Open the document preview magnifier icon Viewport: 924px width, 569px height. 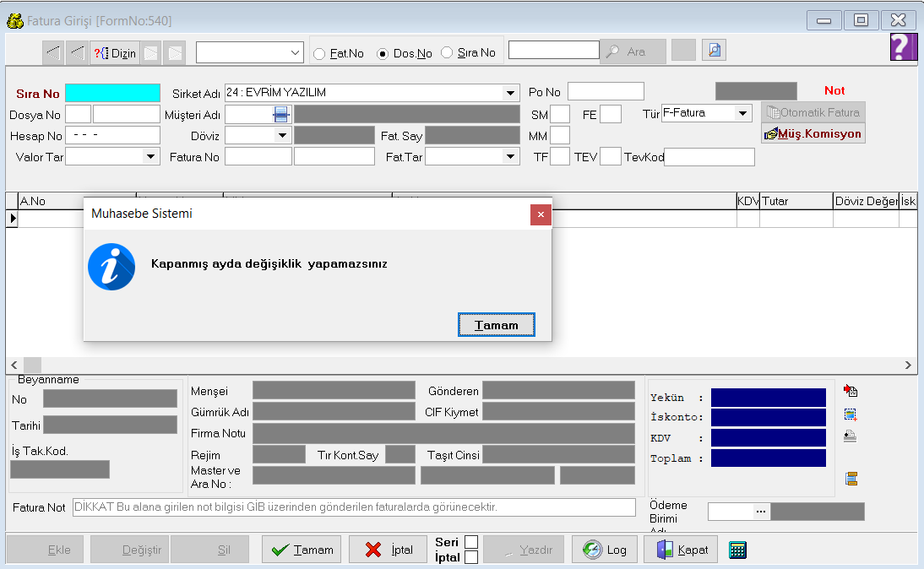pyautogui.click(x=715, y=50)
